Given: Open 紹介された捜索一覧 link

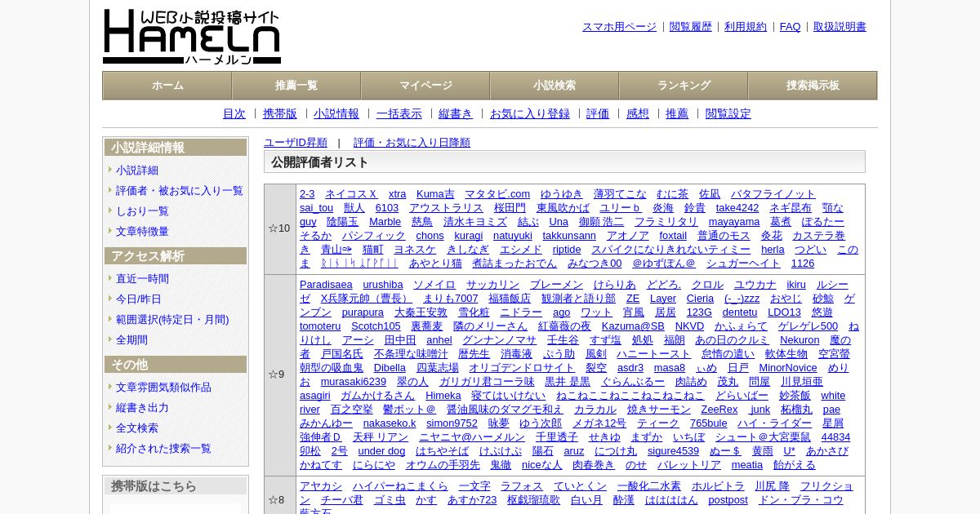Looking at the screenshot, I should (163, 449).
